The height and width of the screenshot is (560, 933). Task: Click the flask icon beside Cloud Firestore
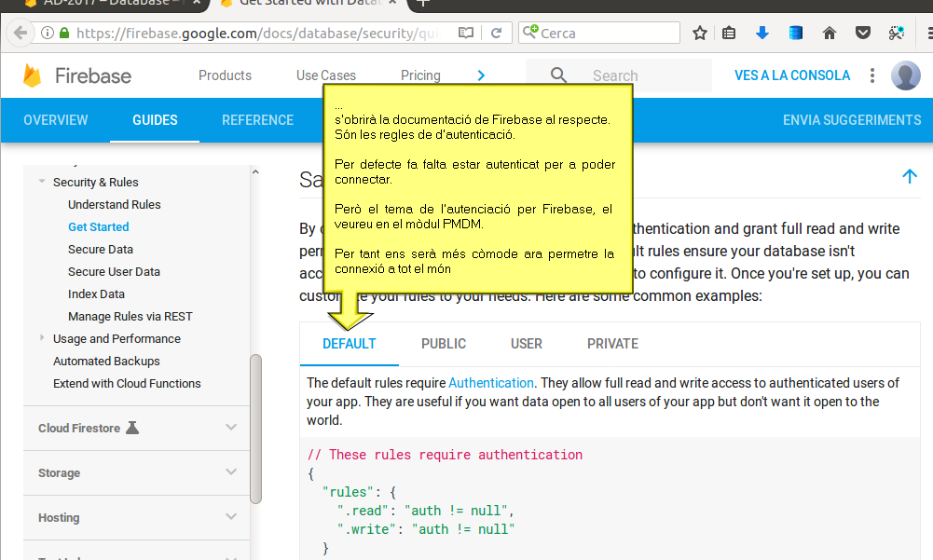(x=132, y=428)
